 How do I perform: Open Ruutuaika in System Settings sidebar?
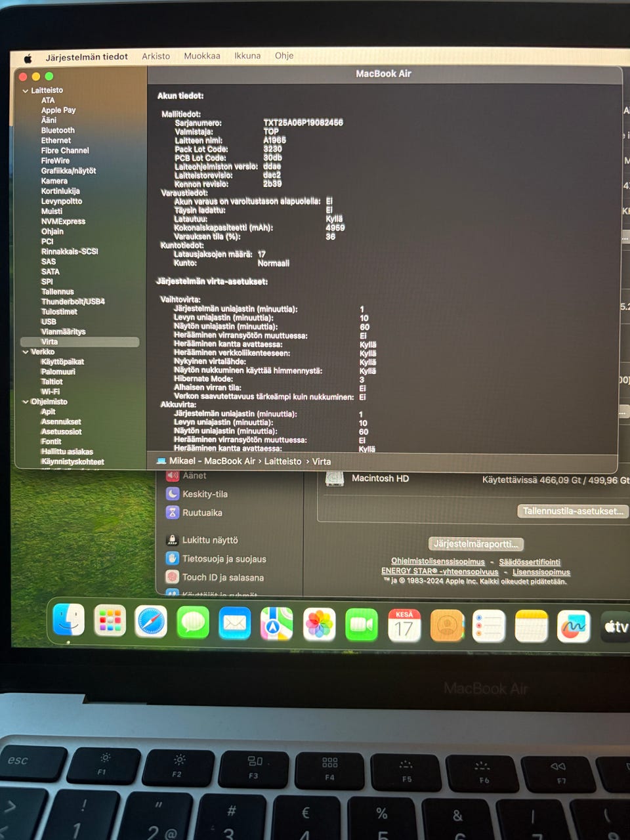coord(202,513)
